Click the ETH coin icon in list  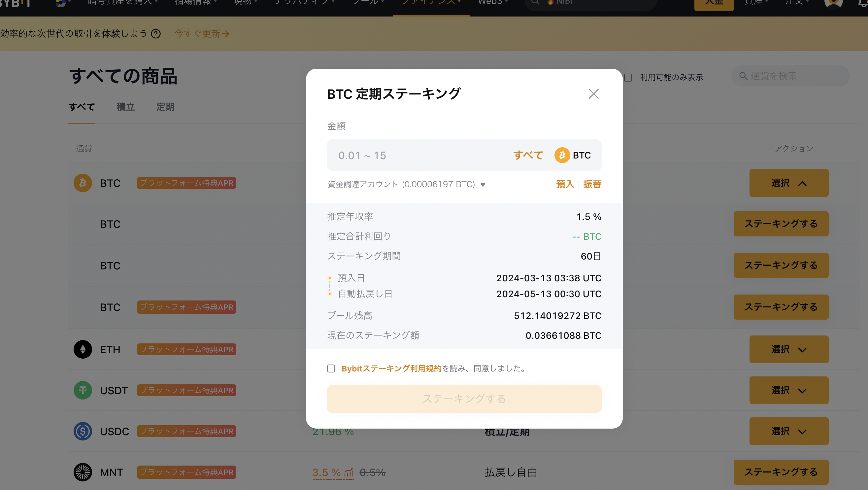83,349
